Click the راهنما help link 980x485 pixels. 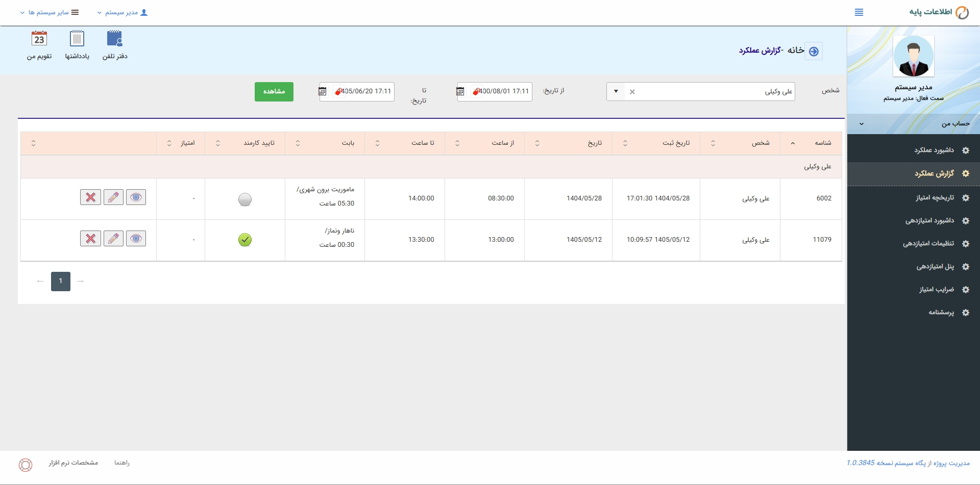tap(122, 463)
